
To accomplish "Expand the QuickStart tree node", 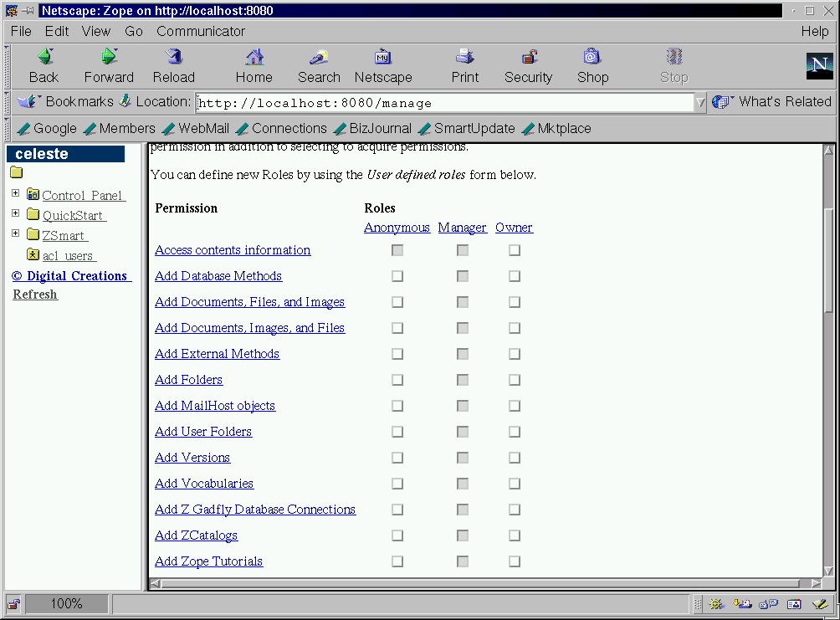I will click(x=16, y=213).
